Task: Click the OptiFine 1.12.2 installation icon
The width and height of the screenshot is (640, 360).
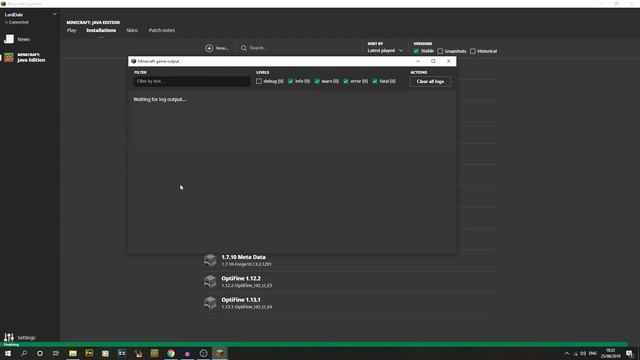Action: coord(210,281)
